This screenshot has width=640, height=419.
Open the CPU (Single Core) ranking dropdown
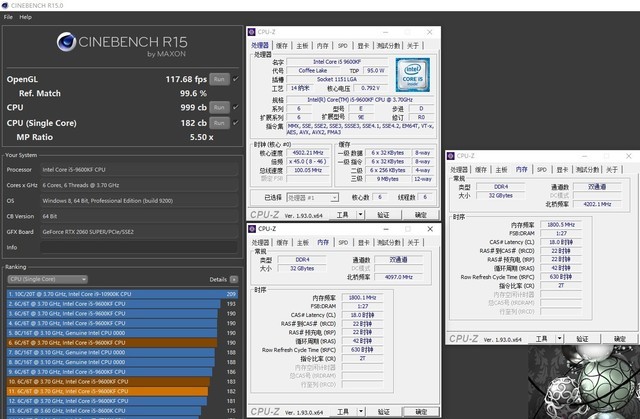click(48, 279)
